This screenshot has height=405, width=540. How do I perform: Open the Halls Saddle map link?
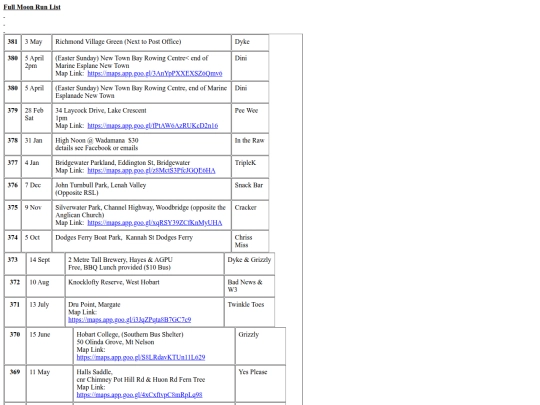pyautogui.click(x=139, y=395)
